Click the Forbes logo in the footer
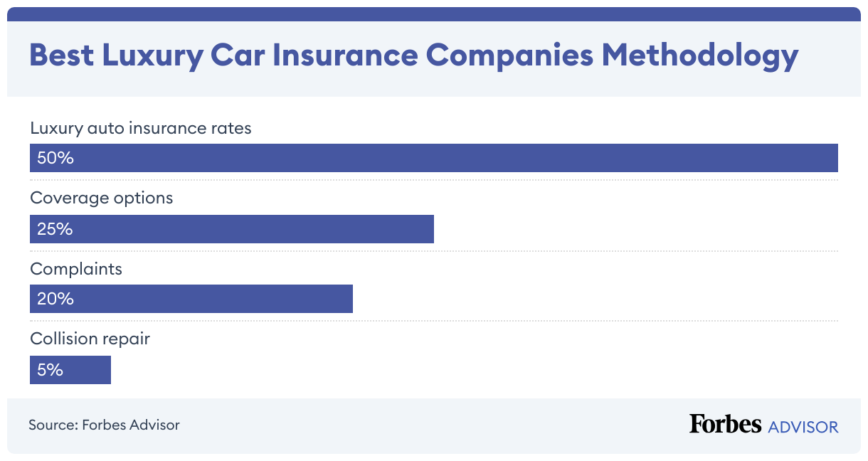 [725, 424]
